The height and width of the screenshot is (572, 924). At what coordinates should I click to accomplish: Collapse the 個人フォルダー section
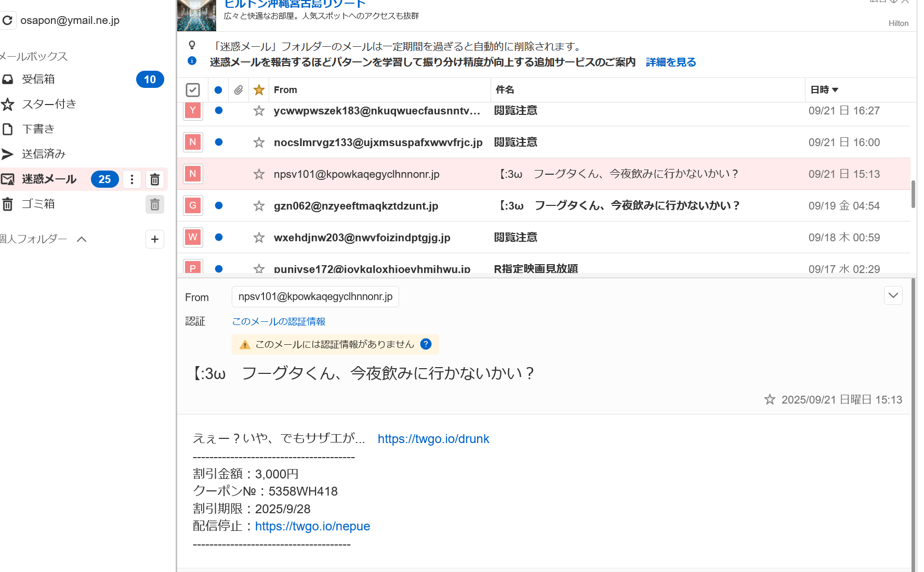[x=82, y=239]
